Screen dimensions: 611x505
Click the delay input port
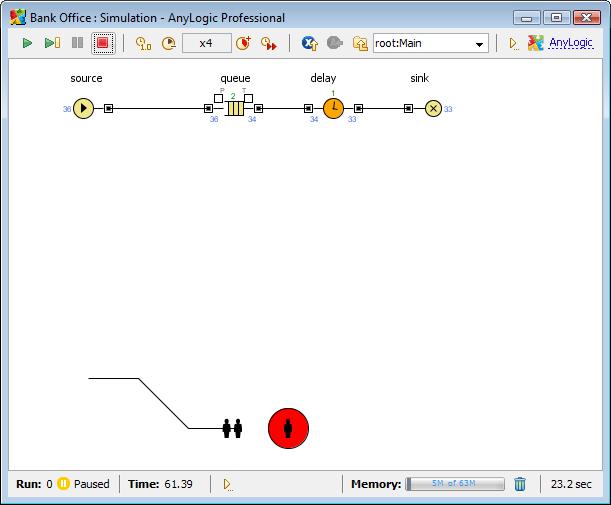[x=308, y=108]
